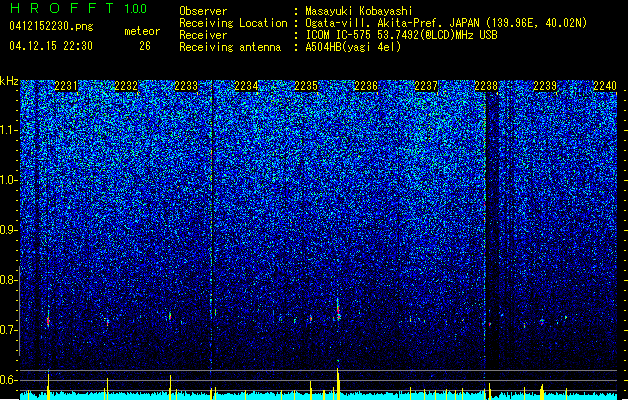Image resolution: width=629 pixels, height=400 pixels.
Task: Click the Receiver label
Action: (203, 35)
